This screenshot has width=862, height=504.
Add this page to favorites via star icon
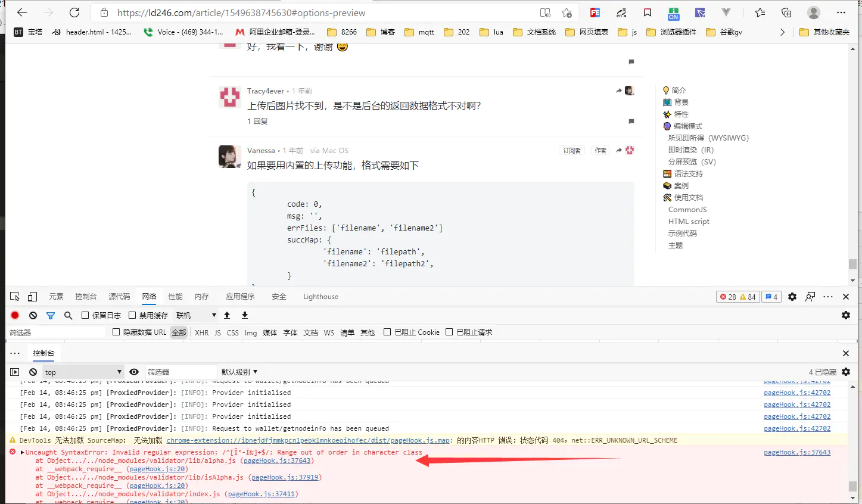[x=567, y=13]
